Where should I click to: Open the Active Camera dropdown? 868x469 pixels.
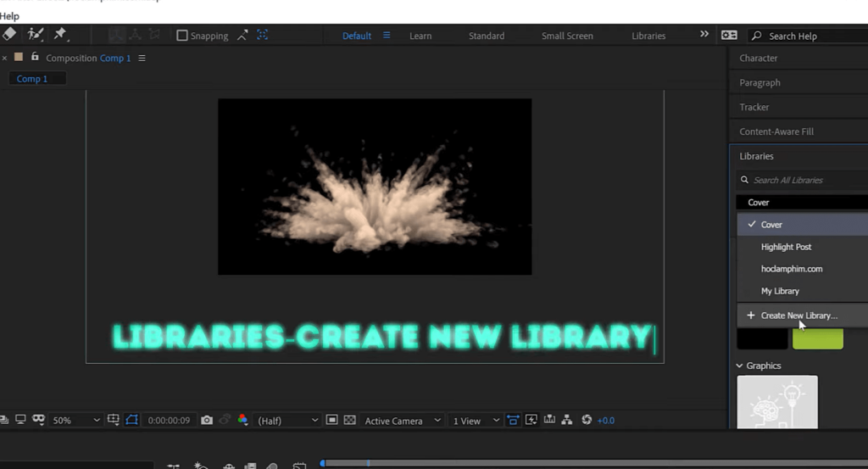(403, 421)
